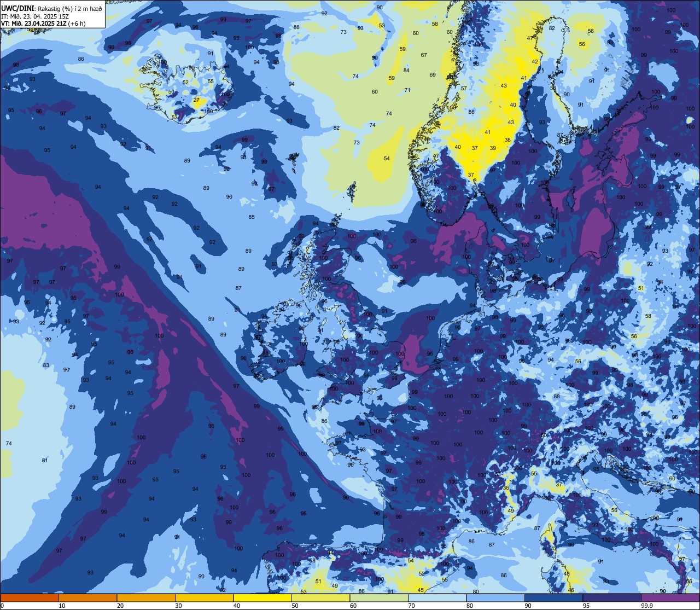Viewport: 700px width, 610px height.
Task: Click the '10' tick label under the legend
Action: tap(62, 606)
